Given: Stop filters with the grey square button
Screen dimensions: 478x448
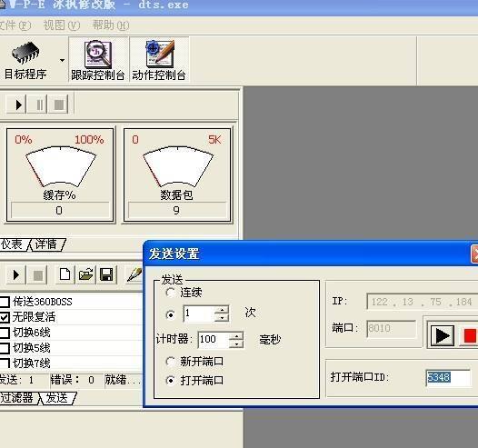Looking at the screenshot, I should coord(37,275).
